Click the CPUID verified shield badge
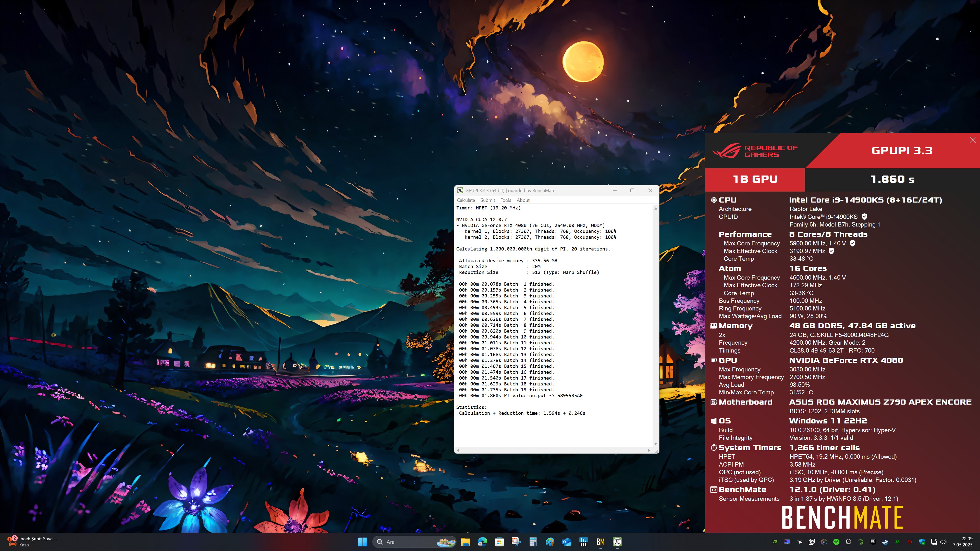This screenshot has width=980, height=551. pyautogui.click(x=864, y=217)
